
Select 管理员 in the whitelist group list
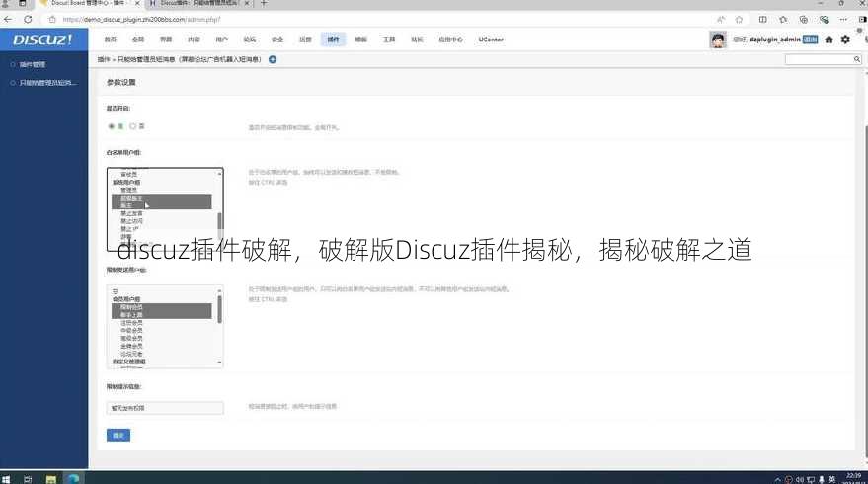click(x=129, y=190)
